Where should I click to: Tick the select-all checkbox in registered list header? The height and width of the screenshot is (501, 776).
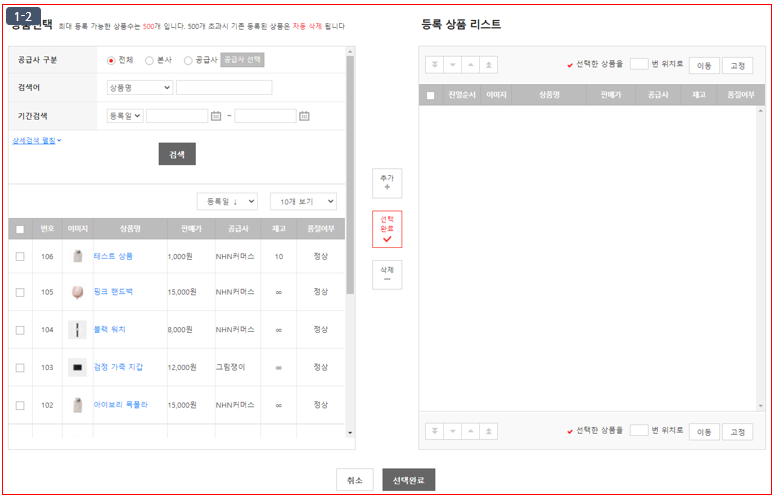tap(431, 96)
